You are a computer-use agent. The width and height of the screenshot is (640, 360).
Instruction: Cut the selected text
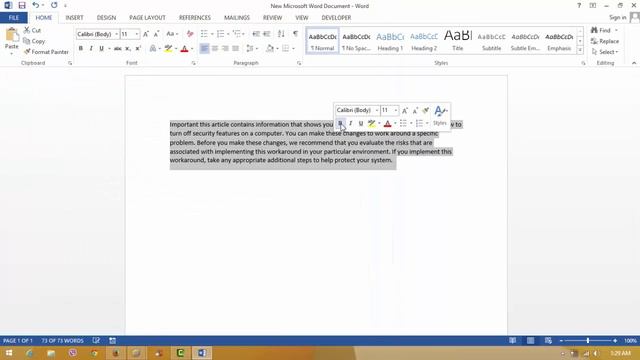32,30
